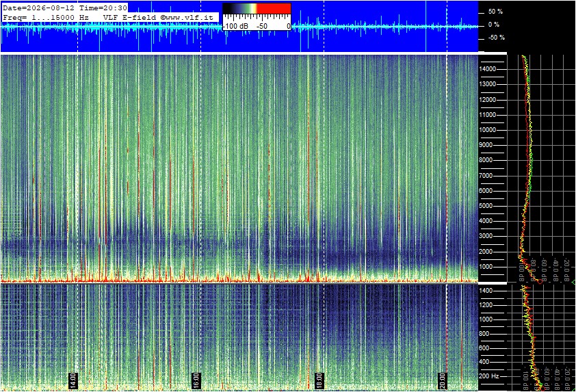The height and width of the screenshot is (392, 576).
Task: Click the 1200 label on the lower frequency axis
Action: pos(486,305)
